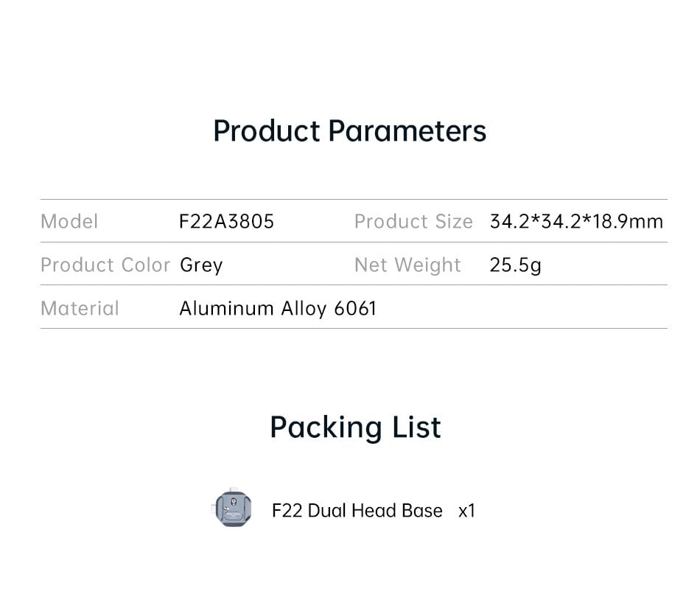The image size is (700, 597).
Task: Click the word Weight in Net Weight
Action: [x=428, y=265]
